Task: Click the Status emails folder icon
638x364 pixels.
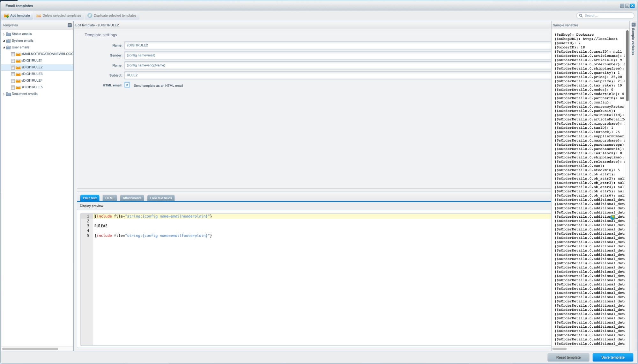Action: click(9, 34)
